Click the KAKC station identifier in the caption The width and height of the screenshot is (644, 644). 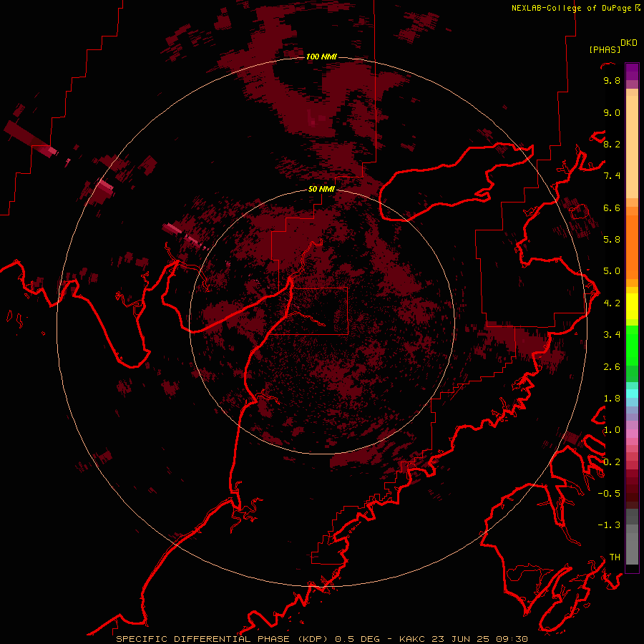coord(413,639)
